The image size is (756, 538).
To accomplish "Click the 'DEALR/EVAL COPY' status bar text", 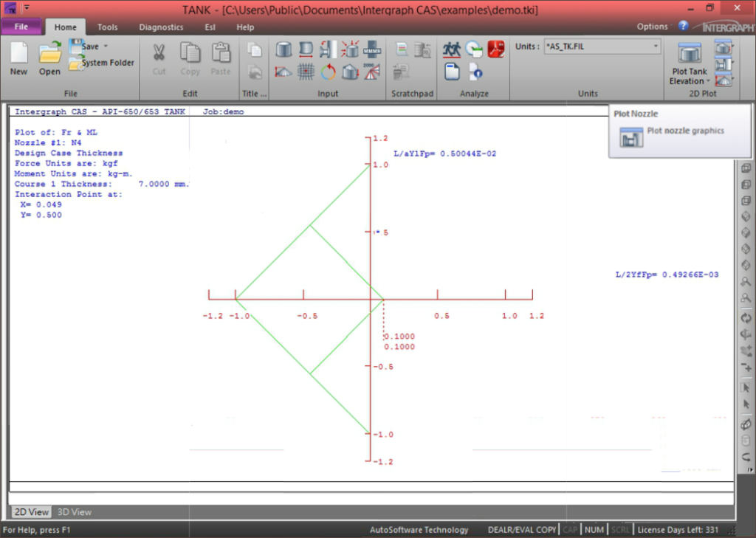I will point(522,530).
